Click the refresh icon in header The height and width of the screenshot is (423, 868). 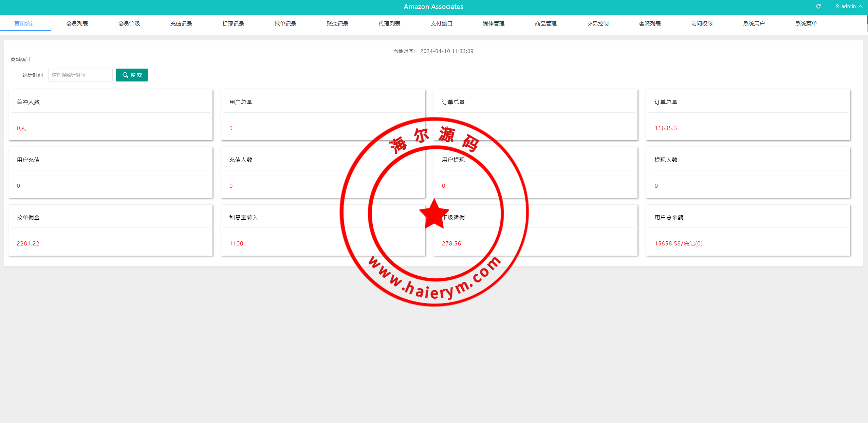(x=818, y=6)
